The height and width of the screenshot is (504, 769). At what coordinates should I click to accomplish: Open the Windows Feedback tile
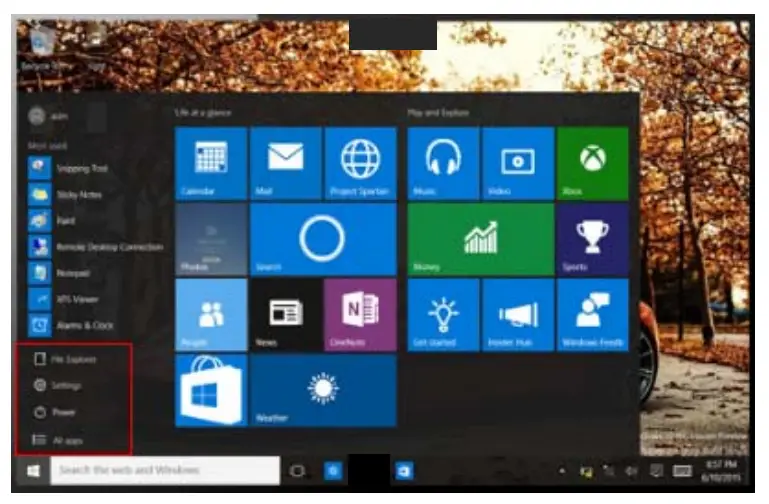click(592, 315)
